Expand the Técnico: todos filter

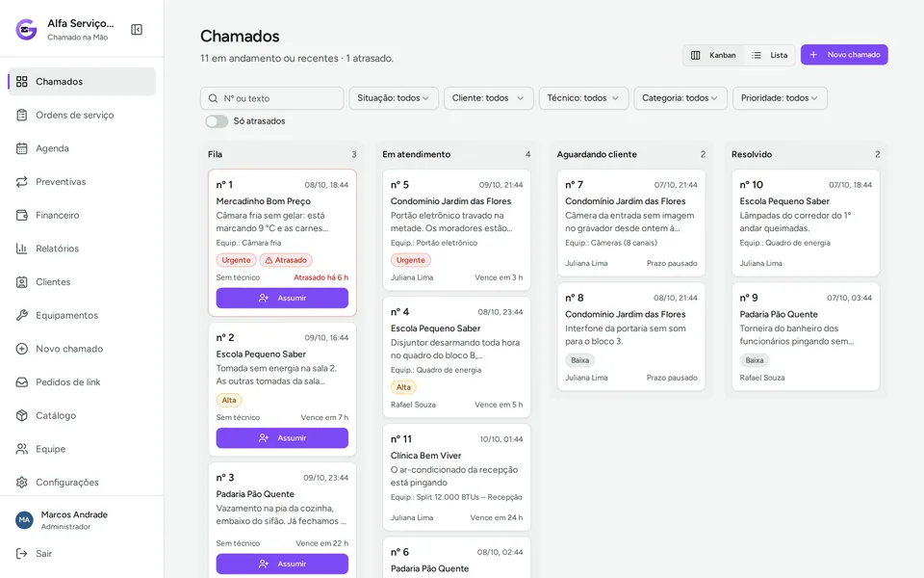(x=583, y=98)
